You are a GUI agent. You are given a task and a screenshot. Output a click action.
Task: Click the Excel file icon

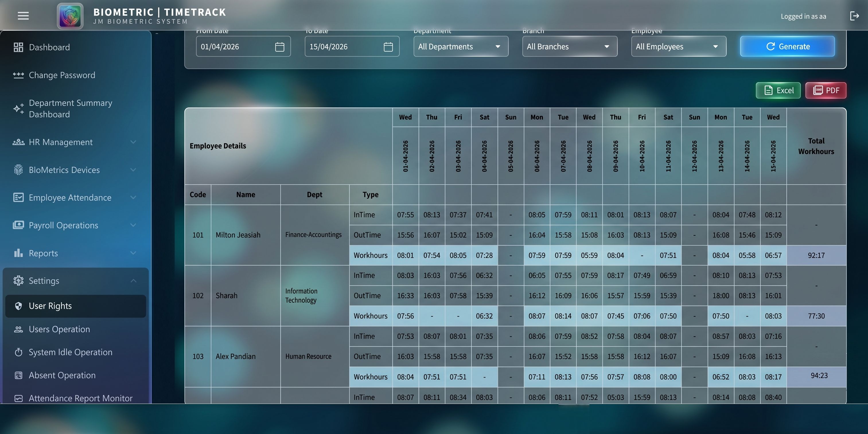point(768,90)
